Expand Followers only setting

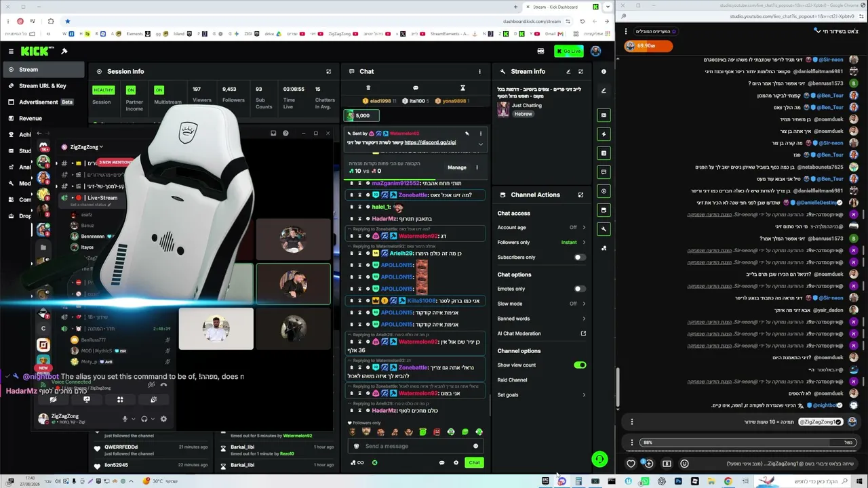(x=584, y=243)
